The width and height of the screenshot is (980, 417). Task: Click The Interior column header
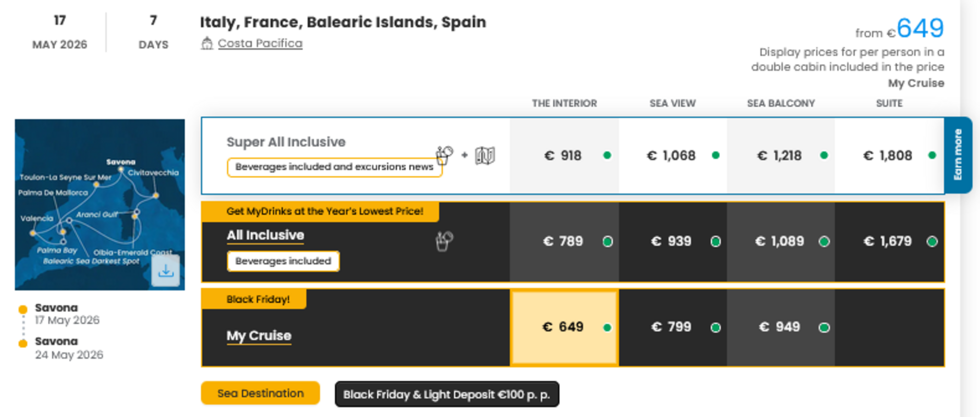point(564,103)
